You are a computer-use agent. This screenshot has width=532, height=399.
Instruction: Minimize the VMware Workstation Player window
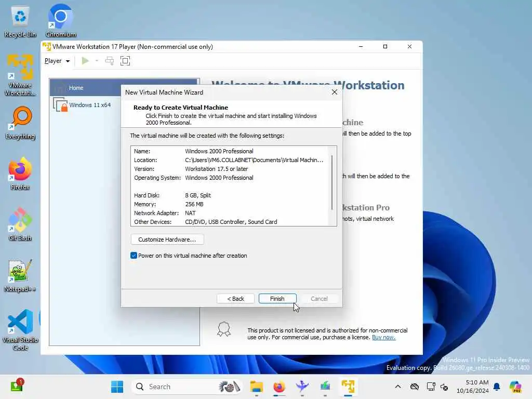[x=361, y=46]
